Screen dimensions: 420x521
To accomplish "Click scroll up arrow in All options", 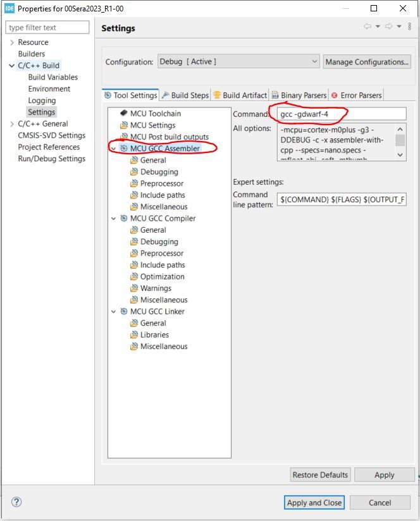I will [400, 129].
